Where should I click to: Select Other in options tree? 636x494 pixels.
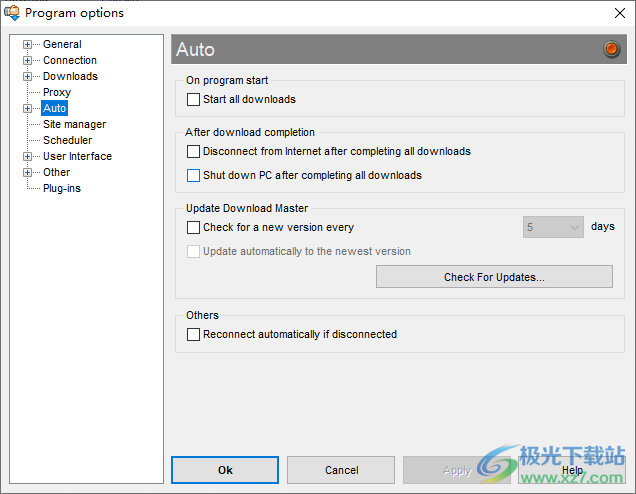point(56,172)
